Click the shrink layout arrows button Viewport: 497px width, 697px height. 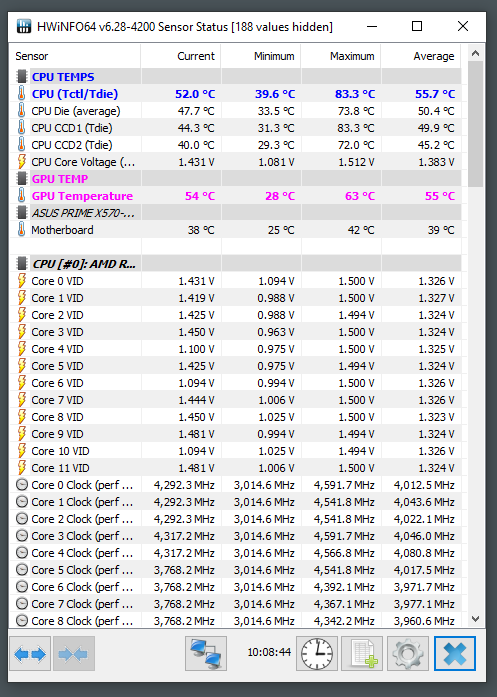(74, 653)
